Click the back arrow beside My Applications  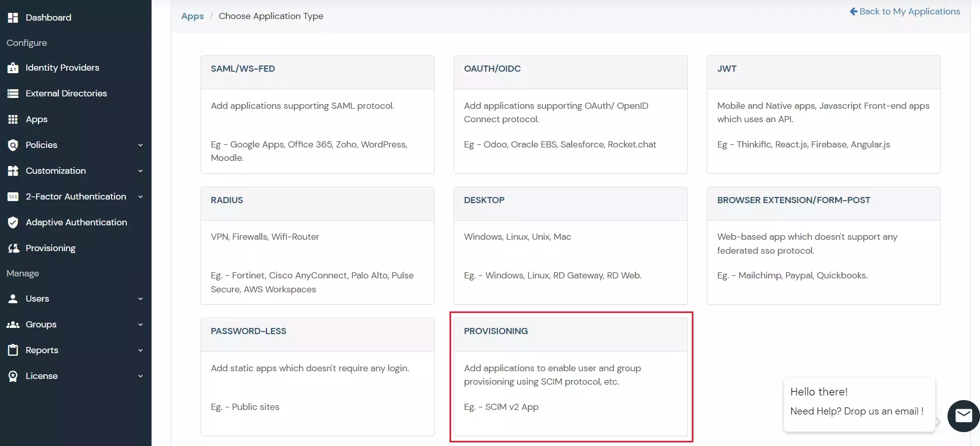853,11
